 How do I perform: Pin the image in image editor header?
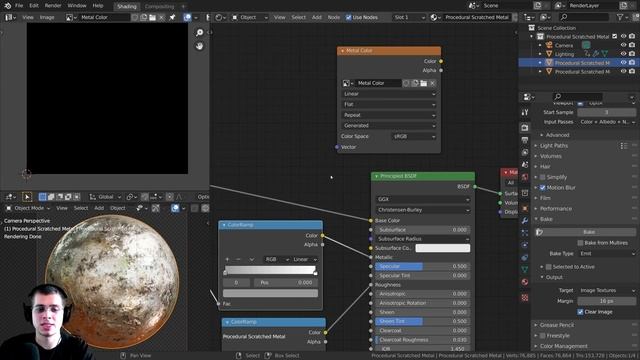(x=172, y=18)
